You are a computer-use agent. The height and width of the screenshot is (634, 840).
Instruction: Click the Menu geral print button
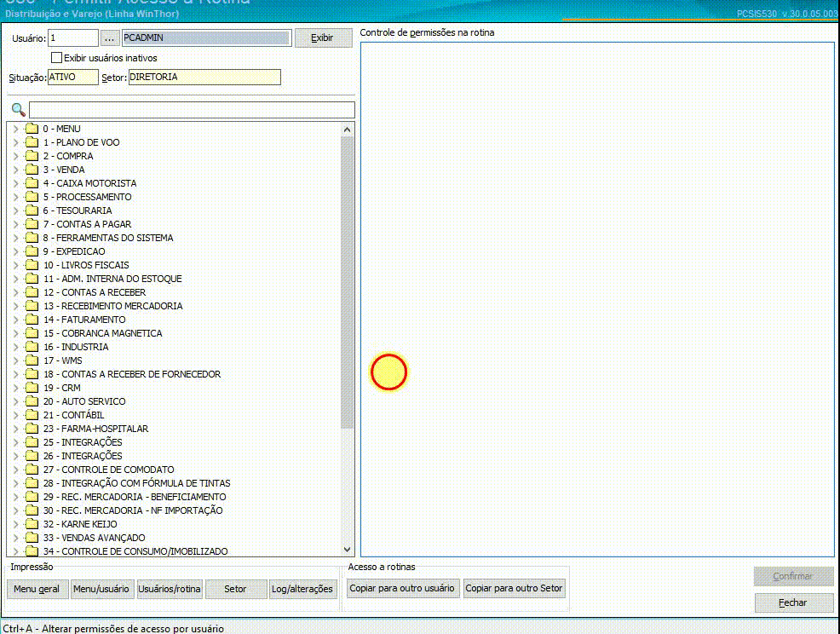pyautogui.click(x=37, y=589)
